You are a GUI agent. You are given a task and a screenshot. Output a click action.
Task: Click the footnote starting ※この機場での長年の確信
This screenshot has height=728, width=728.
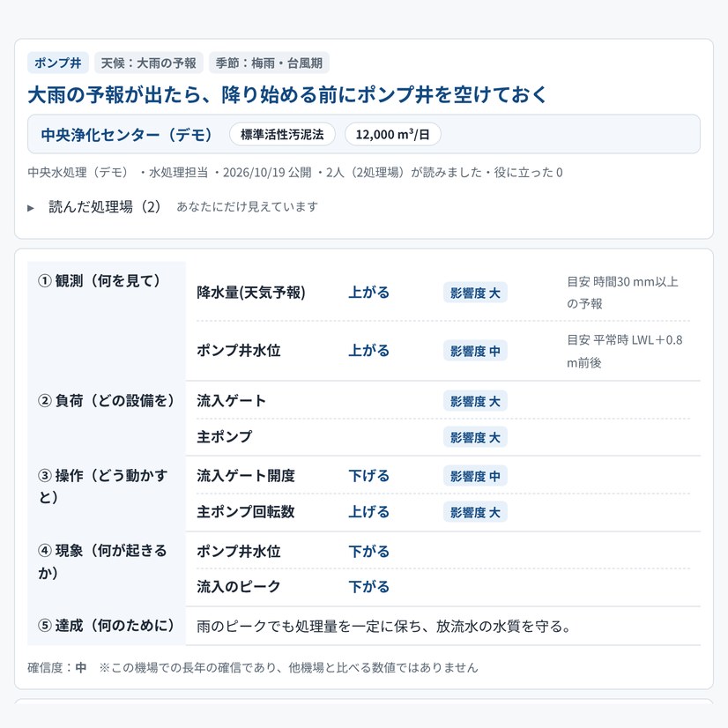pos(288,668)
